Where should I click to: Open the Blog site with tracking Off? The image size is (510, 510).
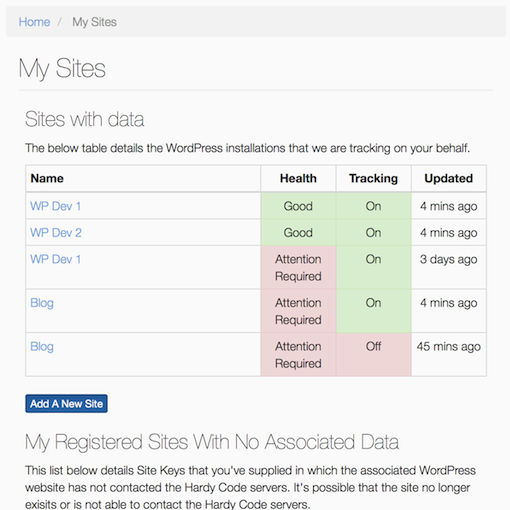tap(42, 347)
